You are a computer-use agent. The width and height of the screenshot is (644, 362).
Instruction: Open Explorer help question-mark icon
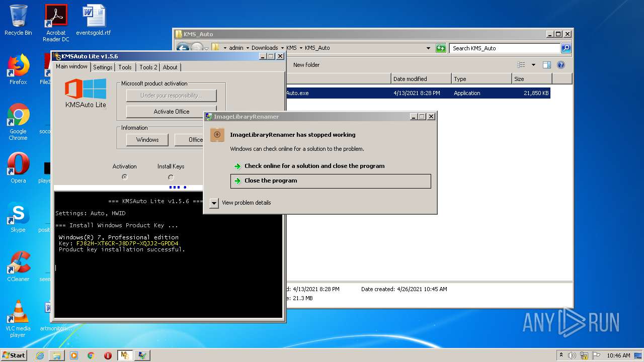[x=561, y=65]
